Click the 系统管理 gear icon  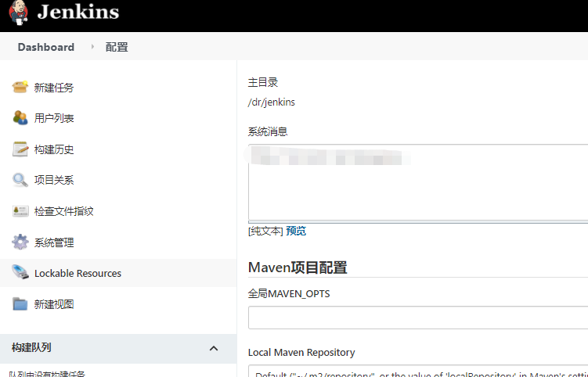pyautogui.click(x=20, y=242)
